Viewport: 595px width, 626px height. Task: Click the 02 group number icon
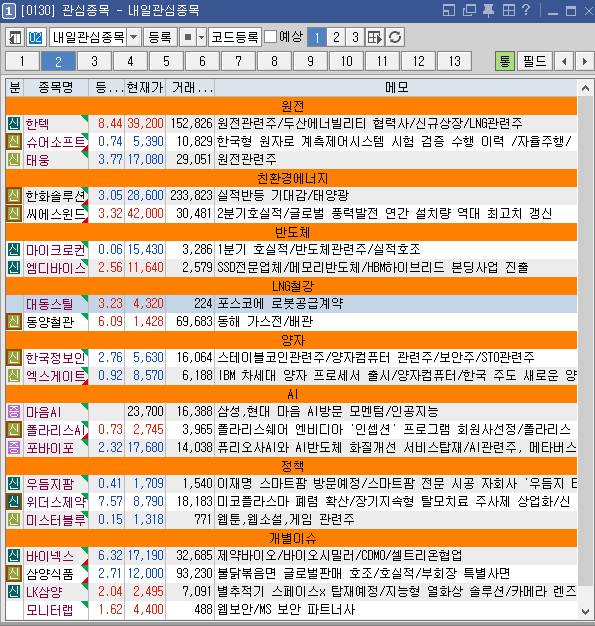(x=36, y=38)
